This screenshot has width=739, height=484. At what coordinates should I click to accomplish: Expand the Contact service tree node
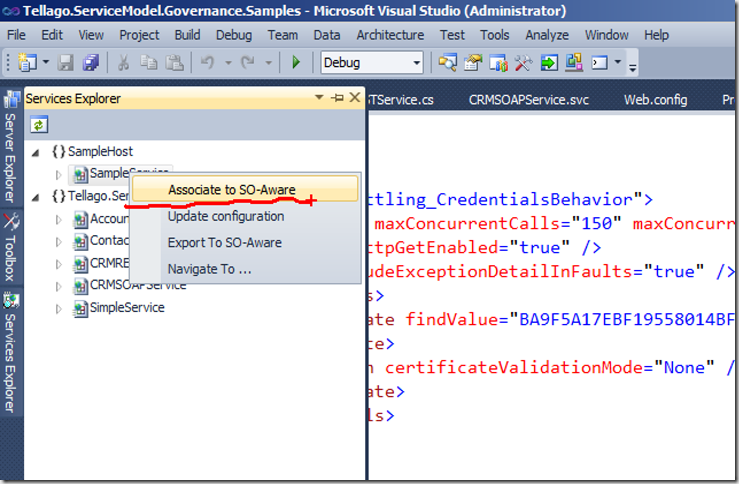(x=58, y=242)
